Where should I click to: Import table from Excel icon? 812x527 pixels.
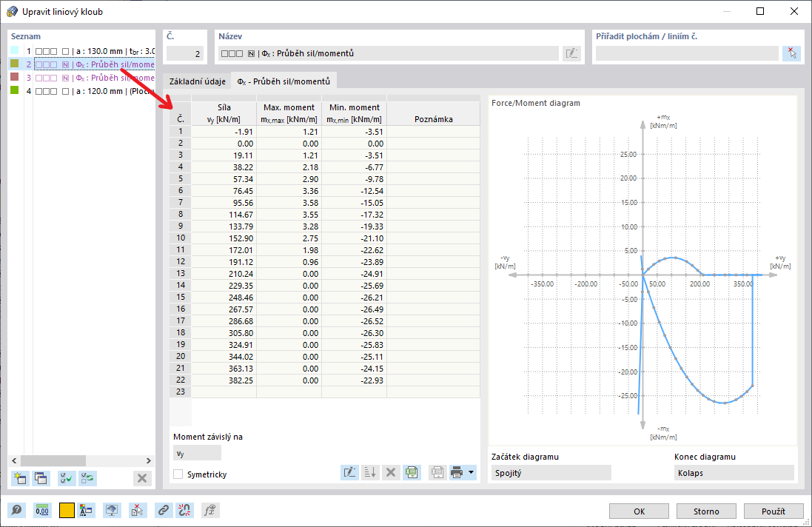click(437, 472)
